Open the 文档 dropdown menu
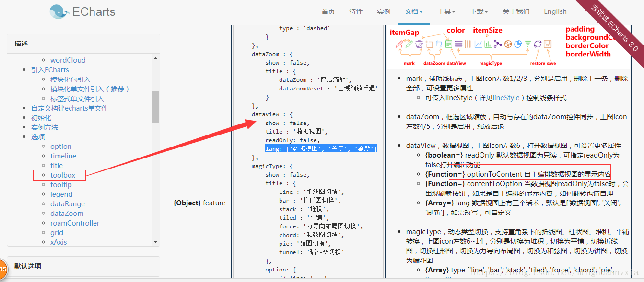This screenshot has width=644, height=282. click(413, 11)
